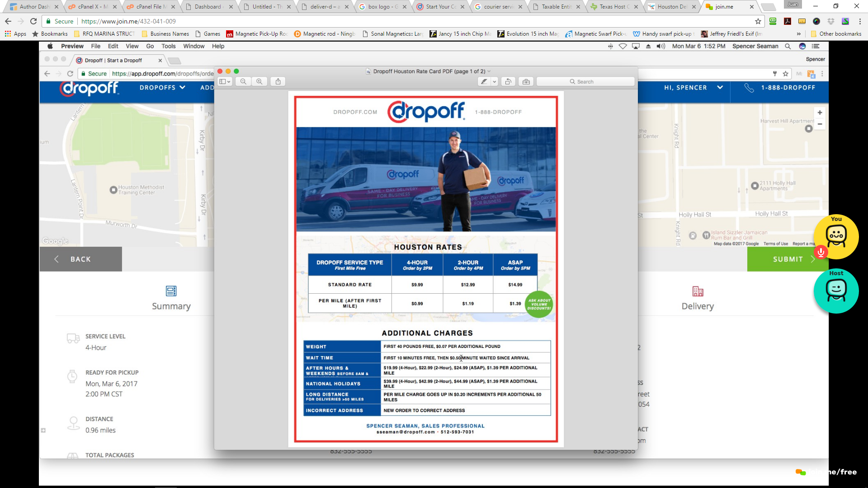
Task: Open the Preview document title dropdown chevron
Action: coord(489,71)
